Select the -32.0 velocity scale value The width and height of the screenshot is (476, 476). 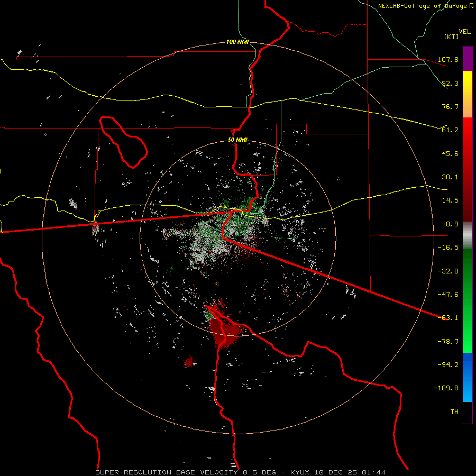pyautogui.click(x=448, y=271)
